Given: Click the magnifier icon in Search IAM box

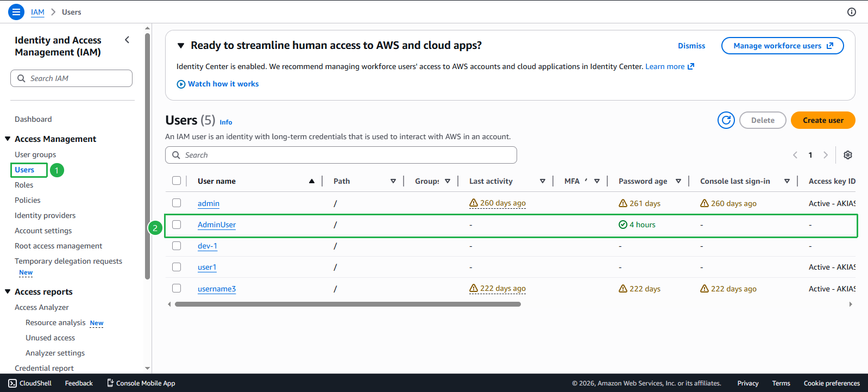Looking at the screenshot, I should [21, 78].
